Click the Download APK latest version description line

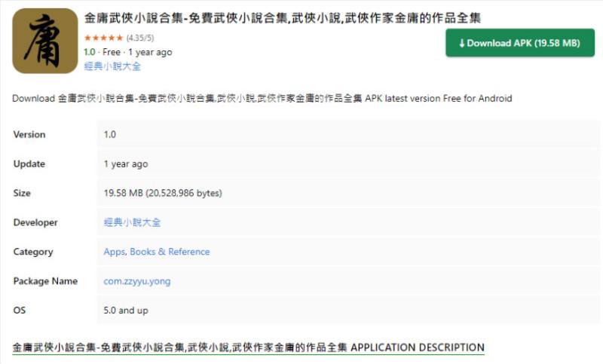(262, 99)
